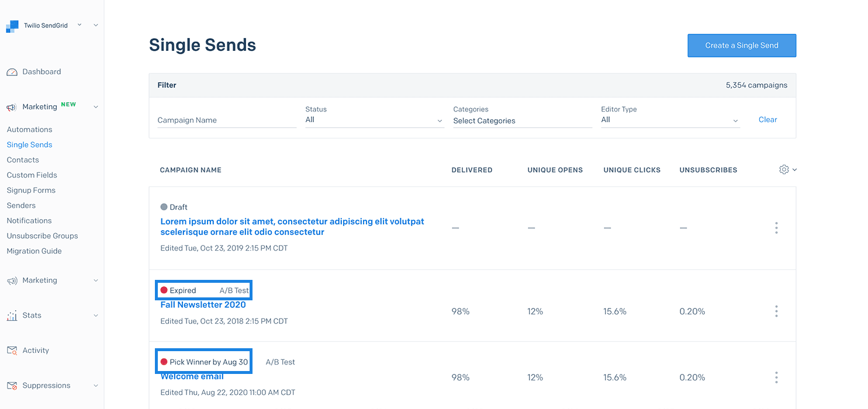Open the column settings gear above the table
The image size is (868, 409).
coord(784,169)
